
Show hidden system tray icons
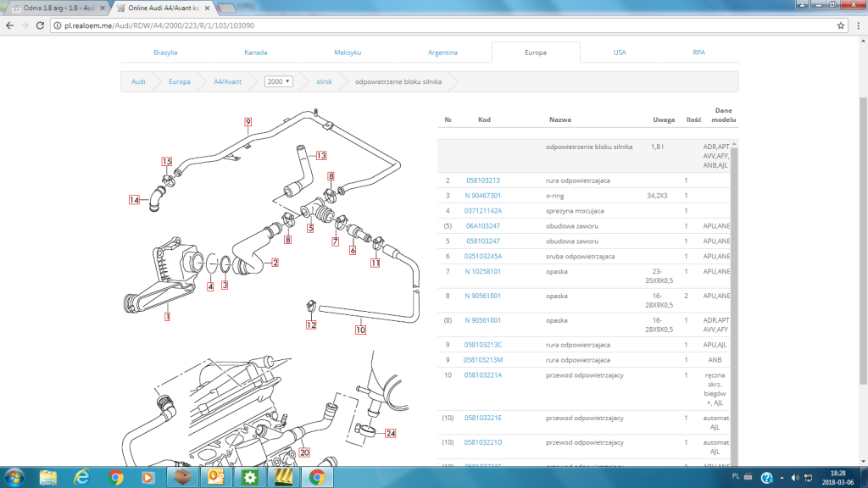(x=782, y=478)
